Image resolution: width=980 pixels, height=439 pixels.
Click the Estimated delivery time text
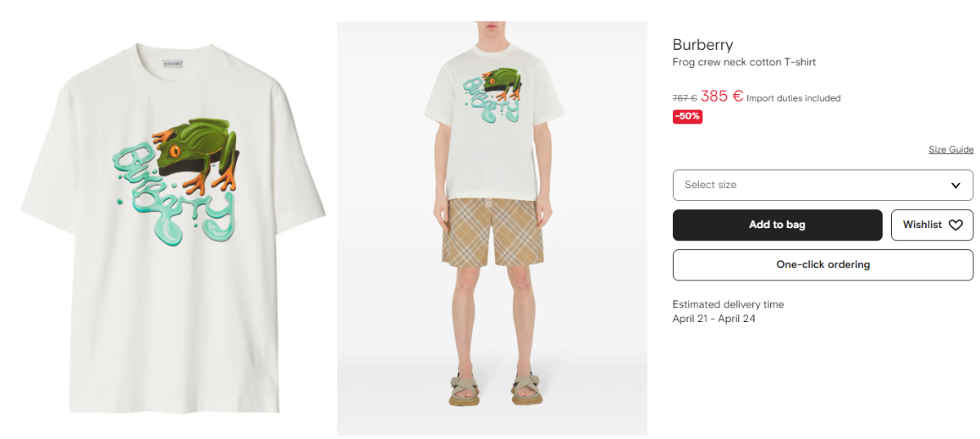pos(728,304)
